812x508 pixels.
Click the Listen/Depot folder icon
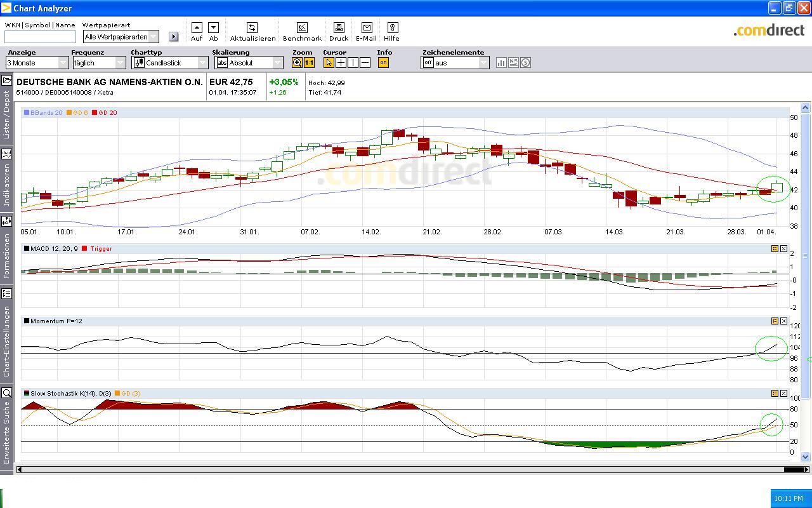(6, 81)
